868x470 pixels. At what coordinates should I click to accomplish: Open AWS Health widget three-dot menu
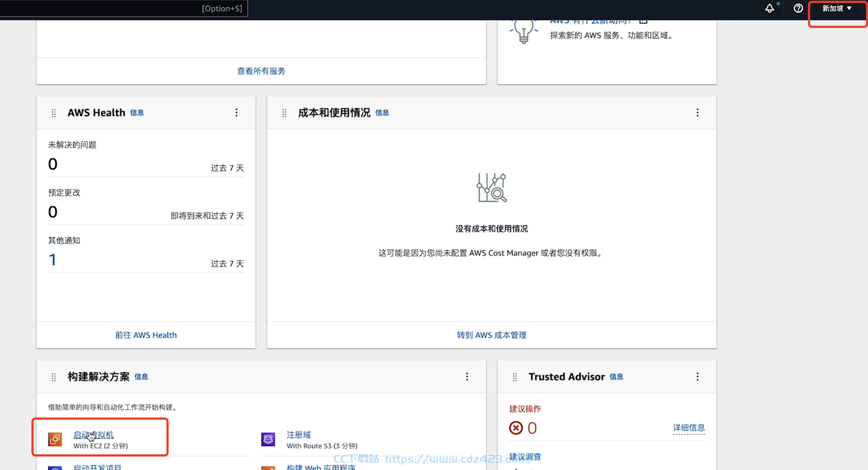[236, 113]
